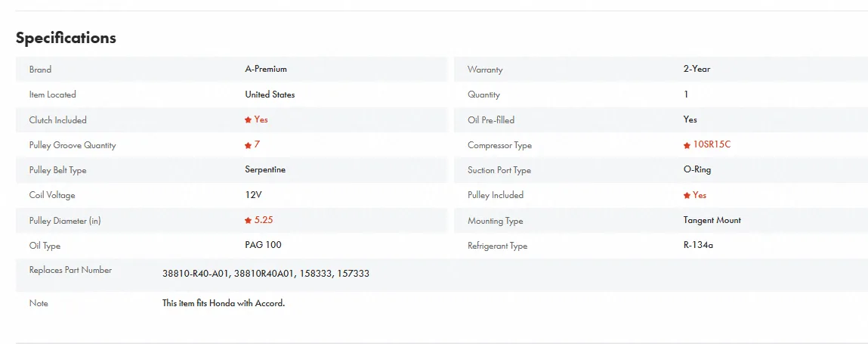Click the PAG 100 oil type value
The image size is (868, 344).
263,245
